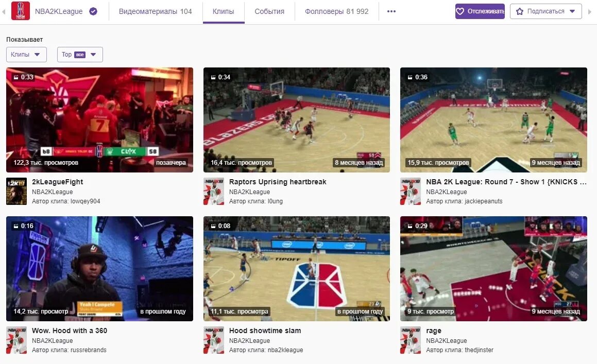
Task: Click the verified badge next to NBA2KLeague
Action: (x=93, y=11)
